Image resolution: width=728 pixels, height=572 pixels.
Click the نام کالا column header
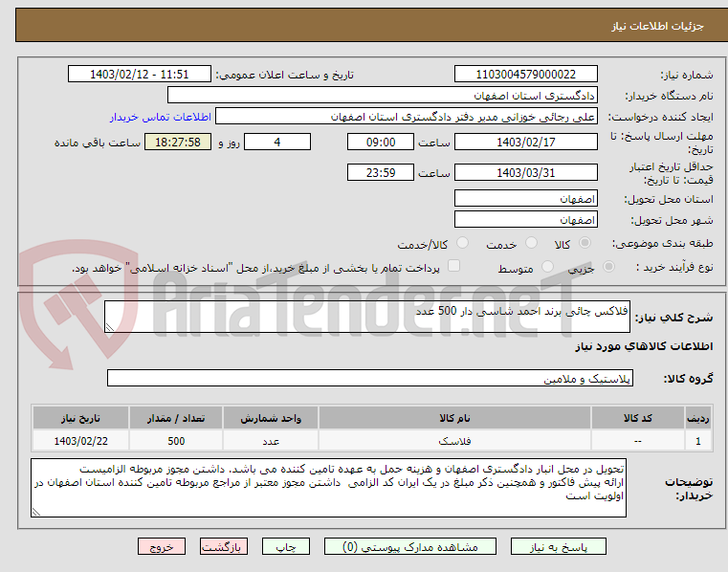click(x=454, y=418)
